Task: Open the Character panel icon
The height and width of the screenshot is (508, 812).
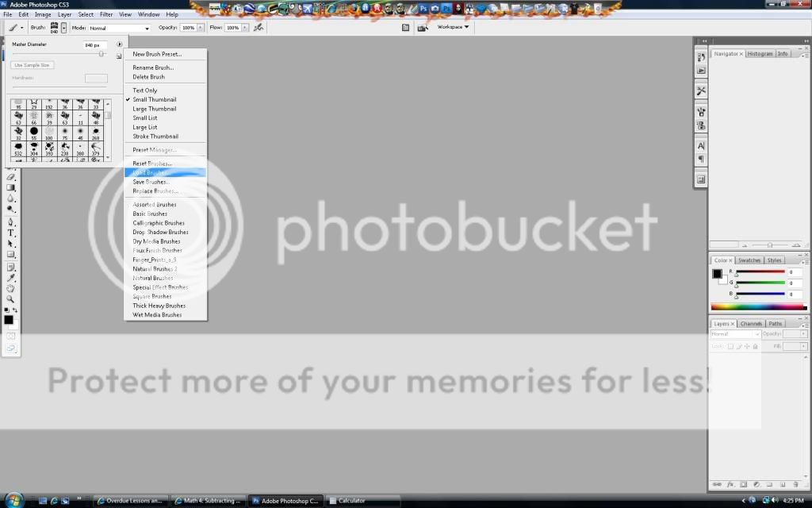Action: tap(701, 146)
